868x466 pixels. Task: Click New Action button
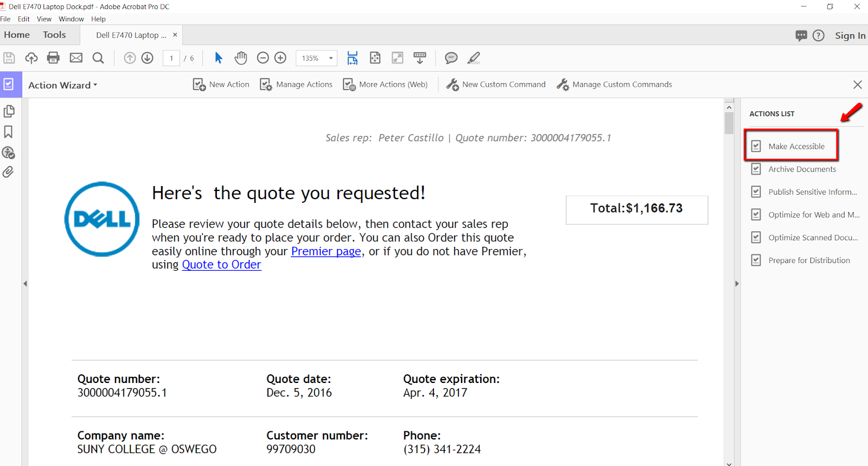coord(221,85)
